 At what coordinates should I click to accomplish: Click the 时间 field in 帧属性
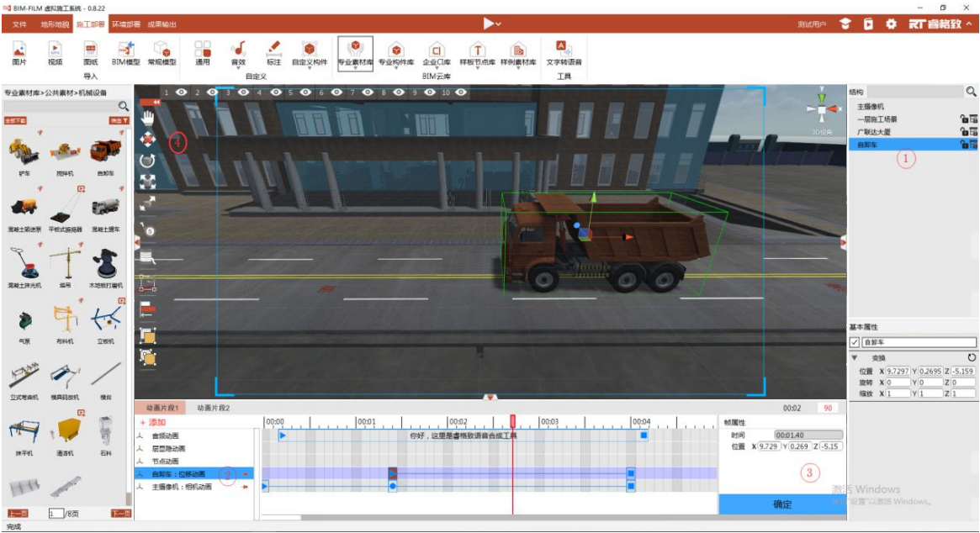[x=808, y=435]
